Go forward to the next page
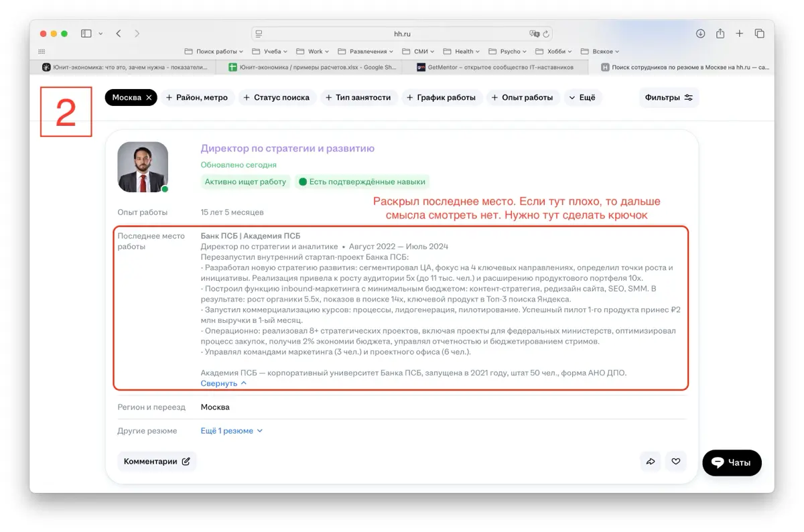 pos(137,34)
